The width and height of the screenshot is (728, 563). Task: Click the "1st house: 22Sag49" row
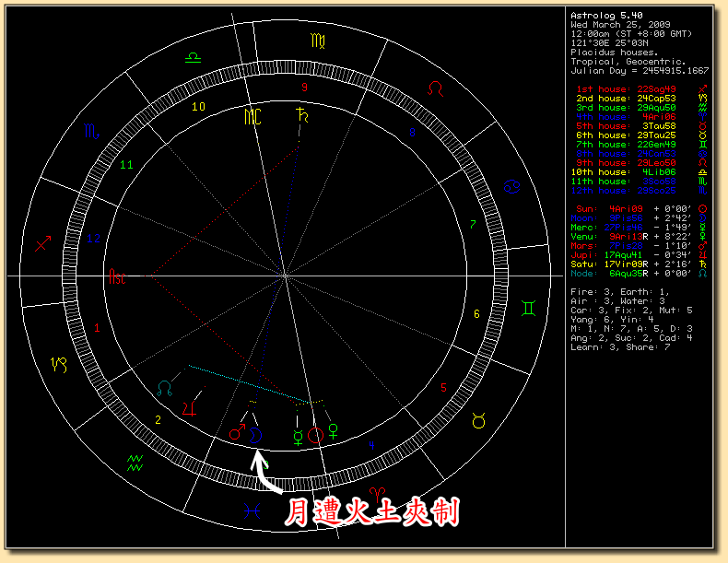point(626,89)
